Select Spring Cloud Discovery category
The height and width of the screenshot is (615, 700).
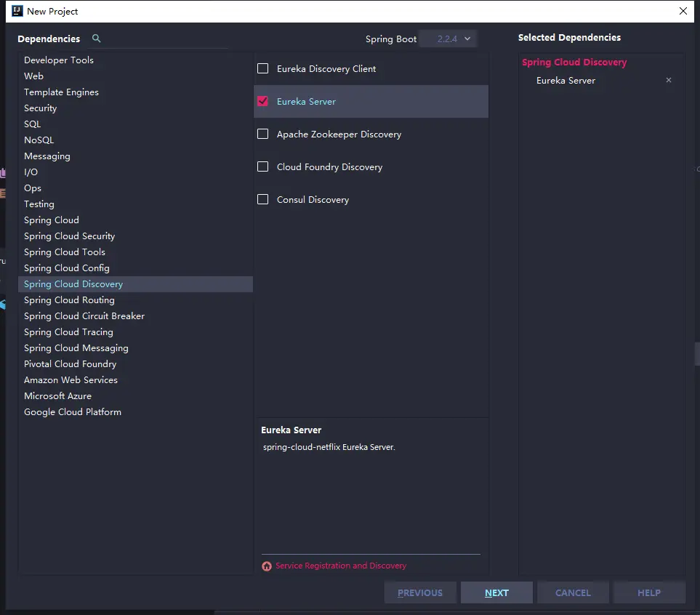coord(136,284)
